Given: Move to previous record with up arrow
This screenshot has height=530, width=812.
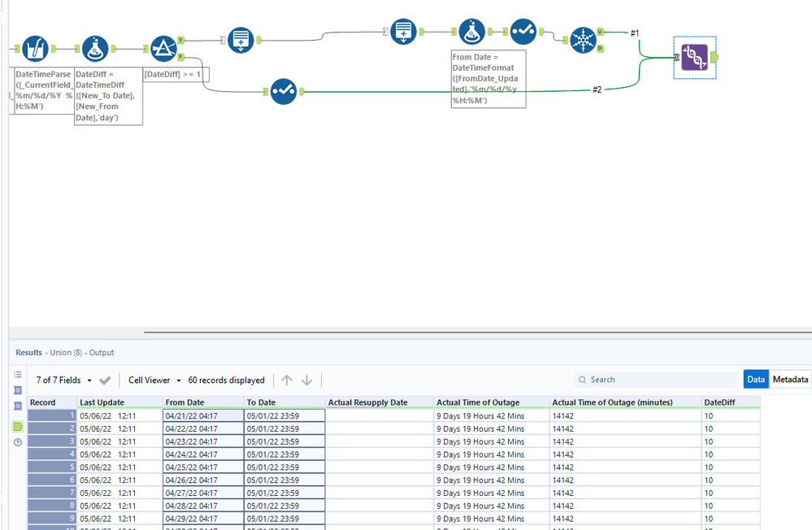Looking at the screenshot, I should click(x=286, y=380).
